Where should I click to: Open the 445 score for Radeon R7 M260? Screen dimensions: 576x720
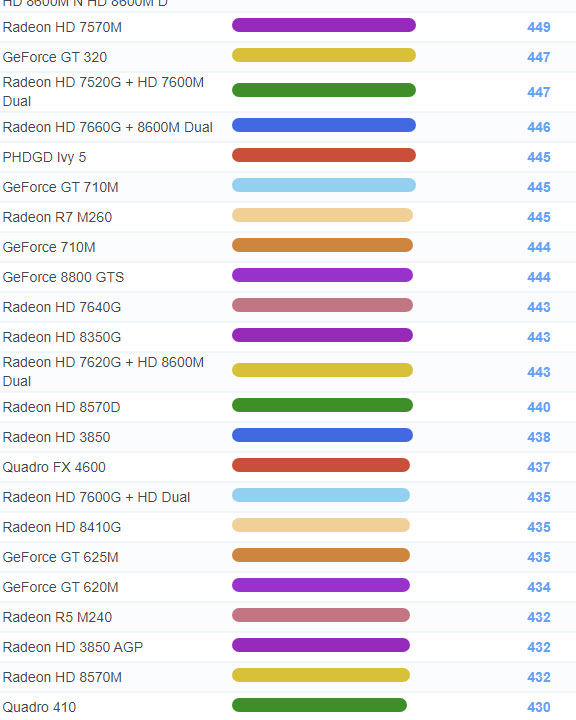[x=539, y=217]
